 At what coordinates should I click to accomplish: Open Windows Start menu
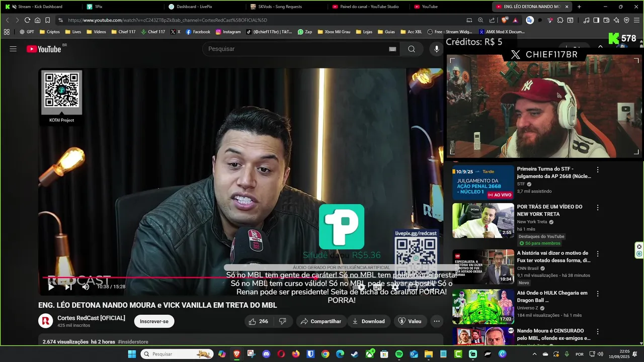pos(132,354)
